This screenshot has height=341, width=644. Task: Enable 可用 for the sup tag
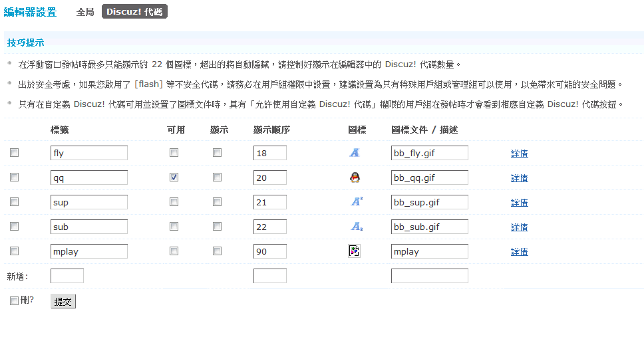point(174,202)
